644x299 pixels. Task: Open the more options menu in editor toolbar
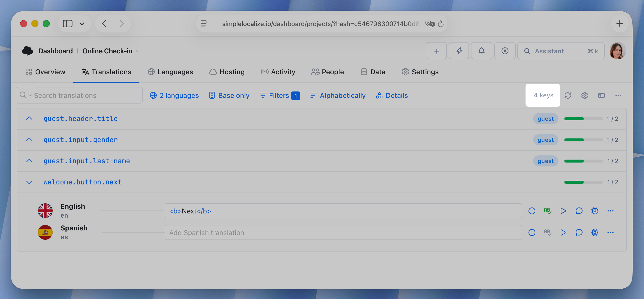click(x=618, y=95)
